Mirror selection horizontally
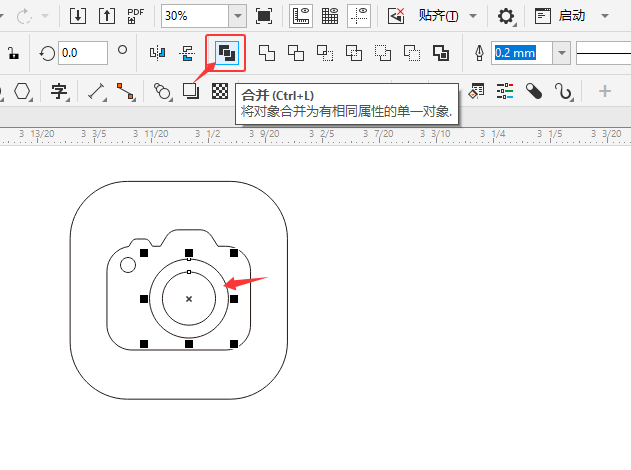 click(157, 53)
